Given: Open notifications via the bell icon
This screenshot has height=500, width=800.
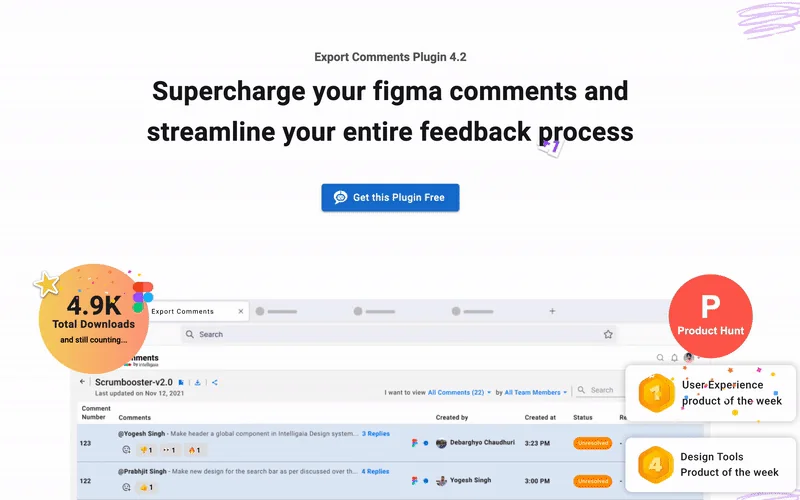Looking at the screenshot, I should pyautogui.click(x=674, y=358).
